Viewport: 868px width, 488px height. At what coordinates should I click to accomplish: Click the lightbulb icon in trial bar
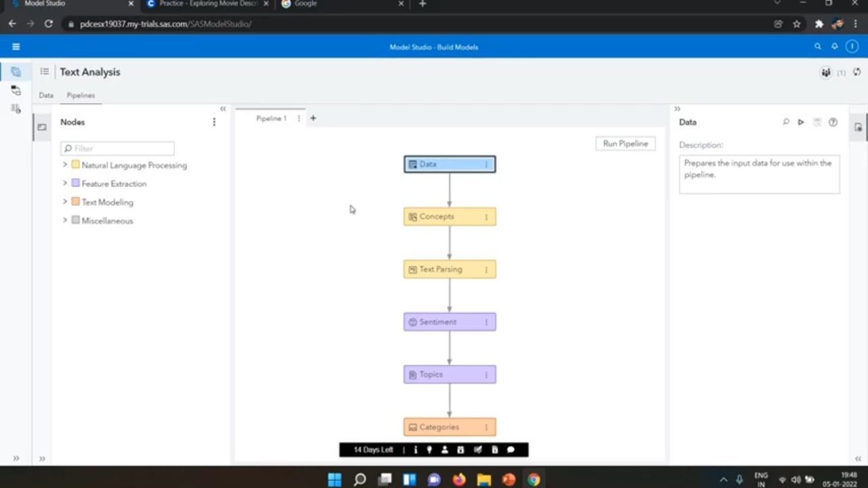point(429,449)
